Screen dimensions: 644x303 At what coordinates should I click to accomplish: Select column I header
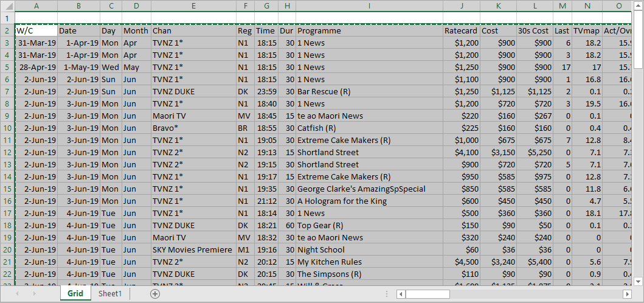click(x=369, y=5)
